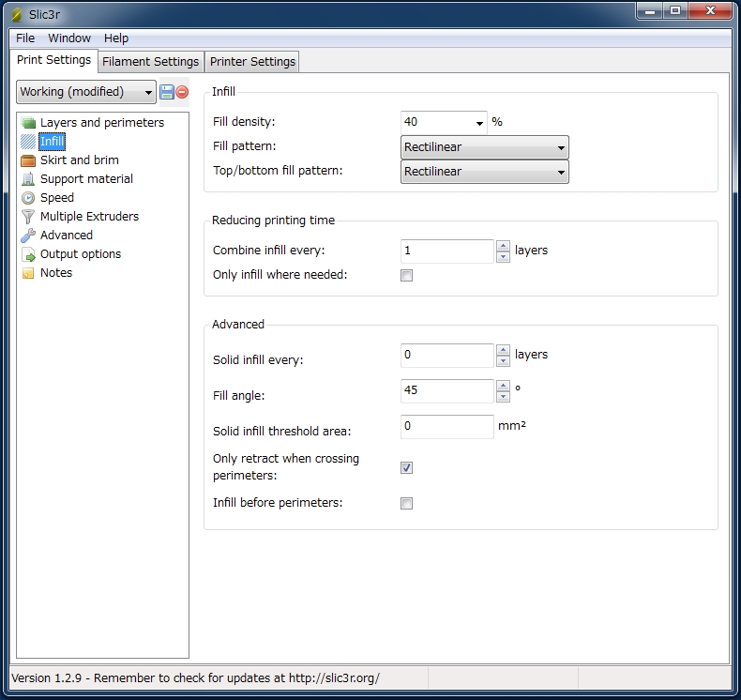741x700 pixels.
Task: Click the version status bar text
Action: (195, 678)
